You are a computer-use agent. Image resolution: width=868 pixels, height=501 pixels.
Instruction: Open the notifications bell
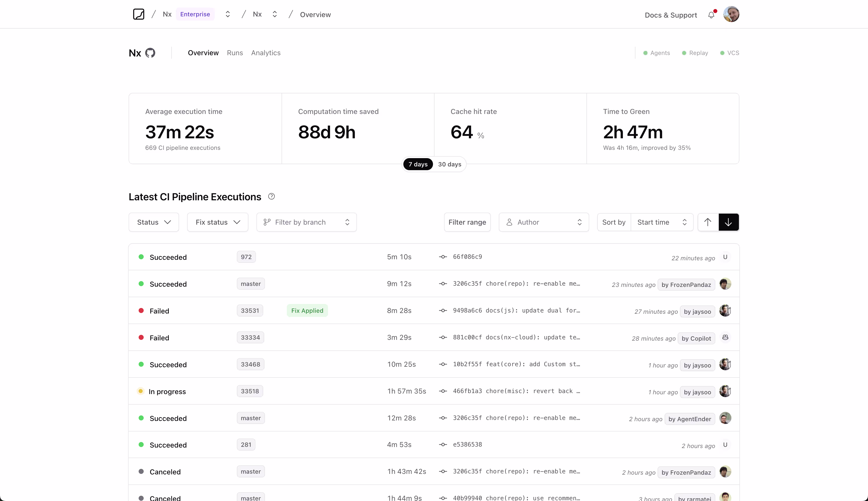(711, 15)
